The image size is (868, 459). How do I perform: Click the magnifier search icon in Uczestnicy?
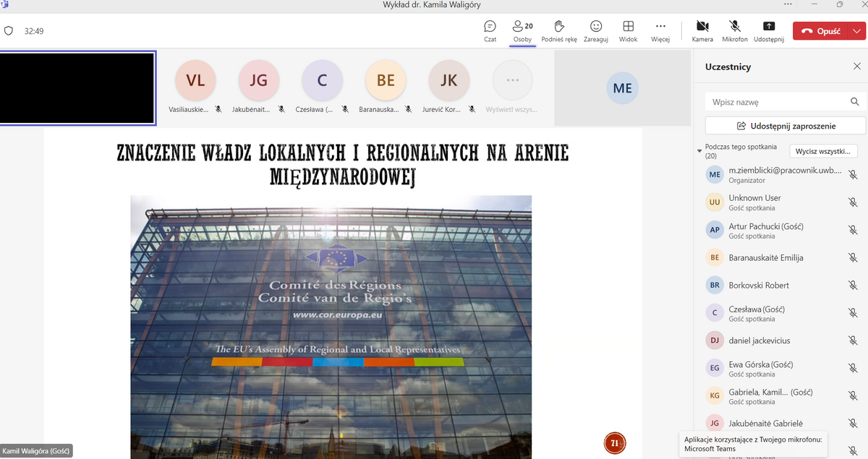point(855,102)
